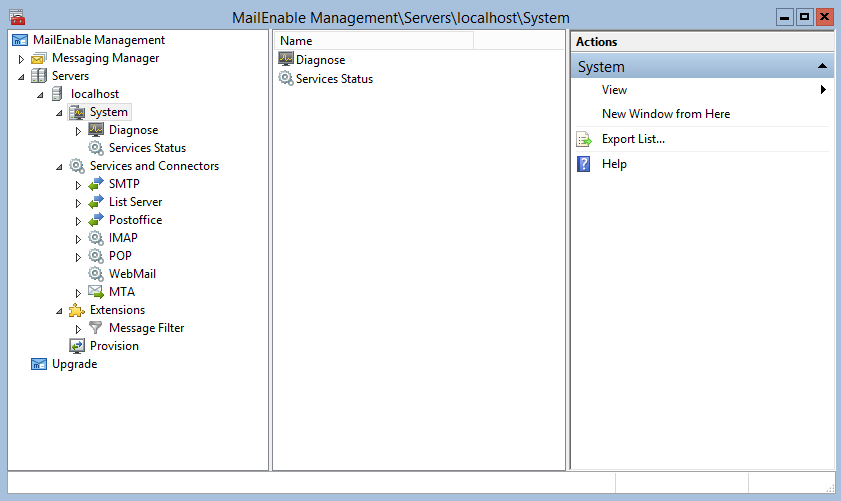Minimize the MailEnable Management window
841x501 pixels.
coord(784,17)
